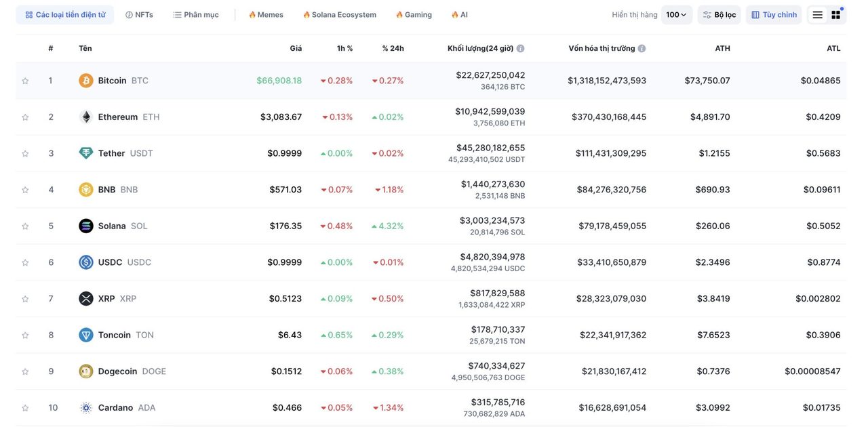Click Ethereum price $3,083.67
The image size is (868, 427).
coord(281,117)
